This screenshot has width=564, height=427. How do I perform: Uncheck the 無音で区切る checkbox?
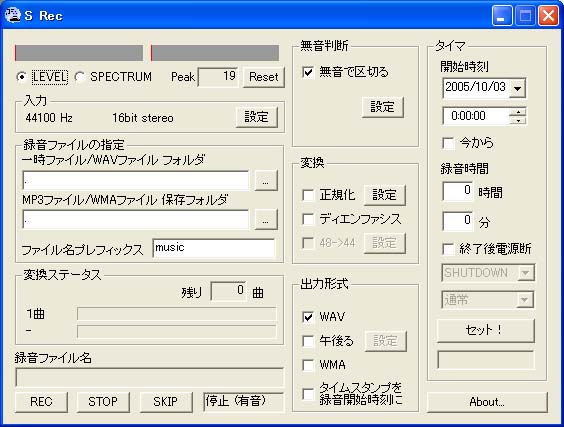pyautogui.click(x=308, y=72)
